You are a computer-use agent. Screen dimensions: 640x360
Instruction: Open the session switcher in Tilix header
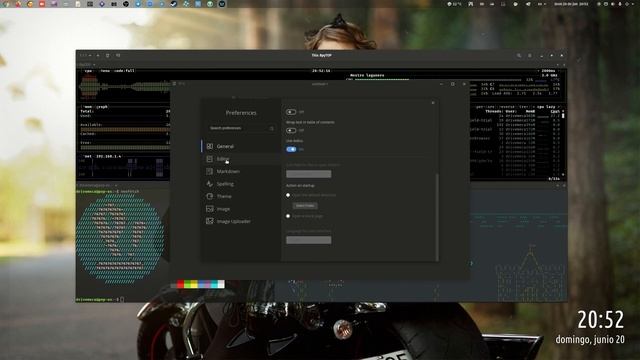[x=86, y=56]
